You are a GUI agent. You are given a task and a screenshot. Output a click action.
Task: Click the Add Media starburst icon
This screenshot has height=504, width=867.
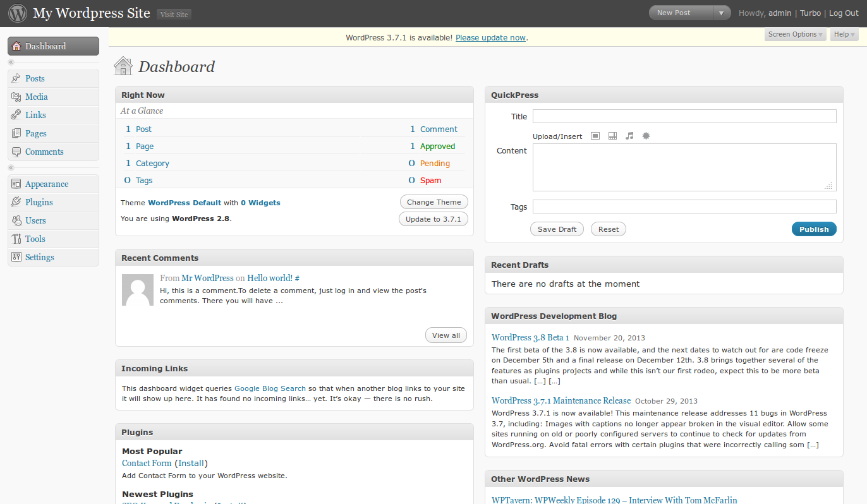point(646,136)
